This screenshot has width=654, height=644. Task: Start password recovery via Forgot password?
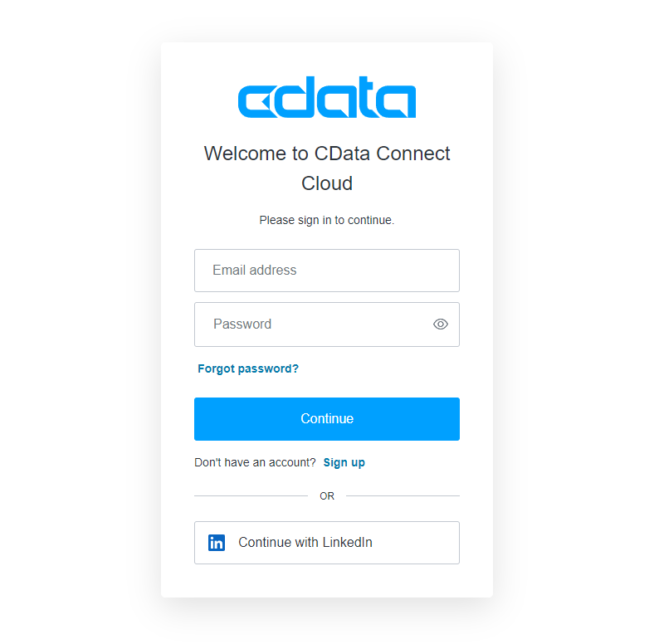point(248,368)
